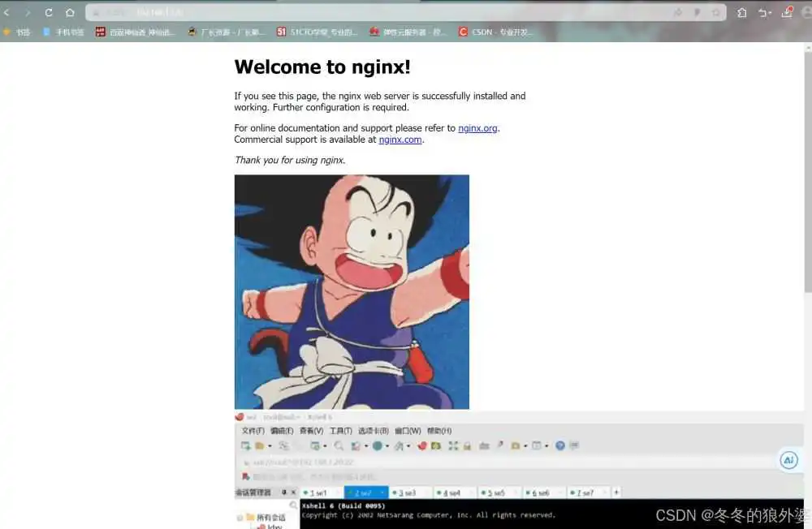Image resolution: width=812 pixels, height=529 pixels.
Task: Click the browser reload icon
Action: click(x=49, y=13)
